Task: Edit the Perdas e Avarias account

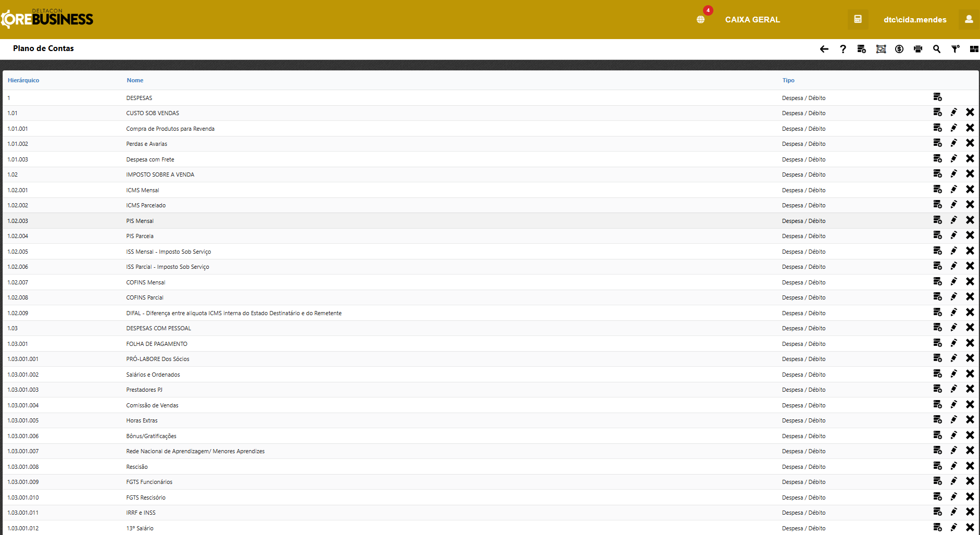Action: [953, 143]
